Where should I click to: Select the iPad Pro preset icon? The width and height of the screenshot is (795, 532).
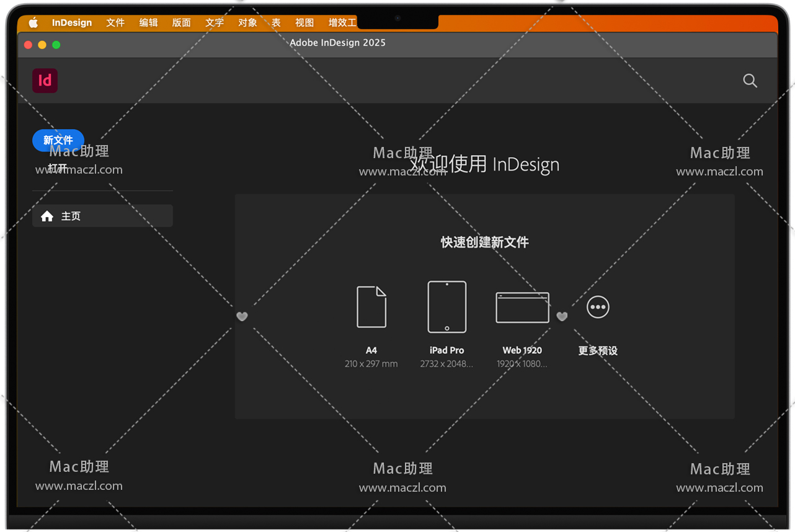[x=446, y=307]
